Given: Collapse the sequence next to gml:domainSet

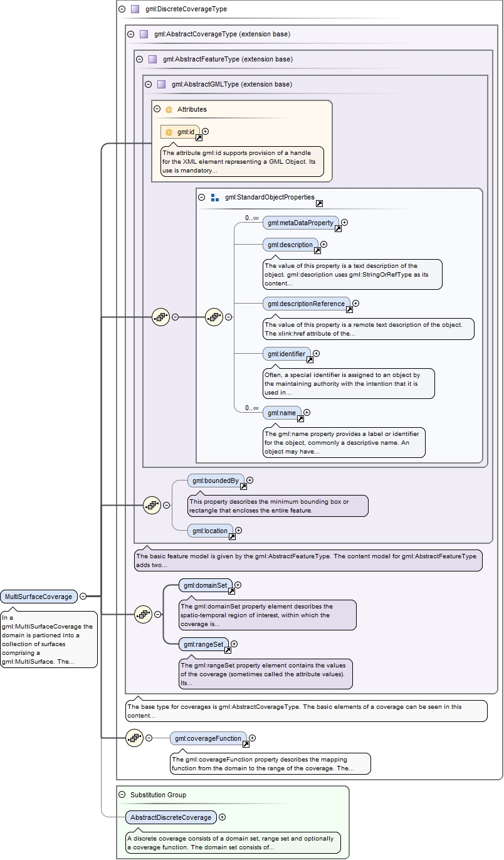Looking at the screenshot, I should 157,615.
